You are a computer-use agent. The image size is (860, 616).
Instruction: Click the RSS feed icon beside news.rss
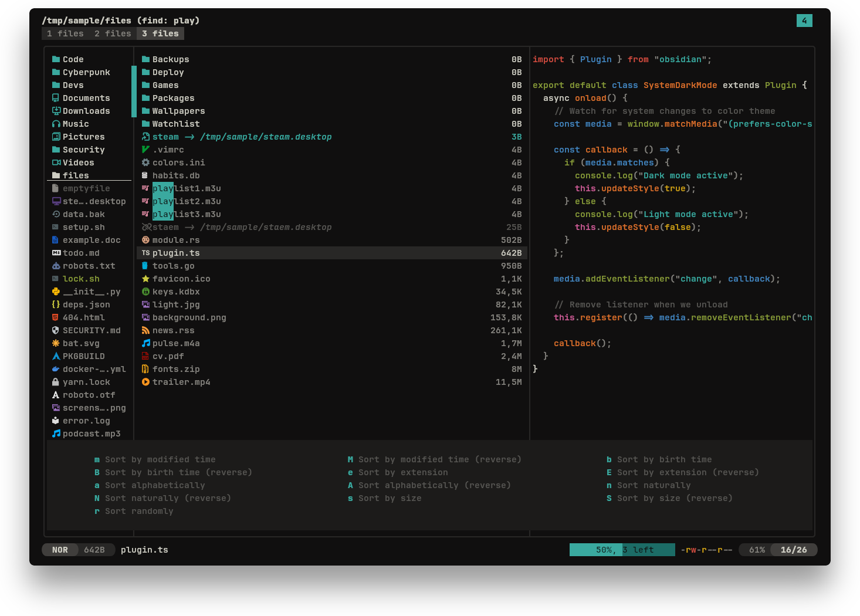point(145,330)
